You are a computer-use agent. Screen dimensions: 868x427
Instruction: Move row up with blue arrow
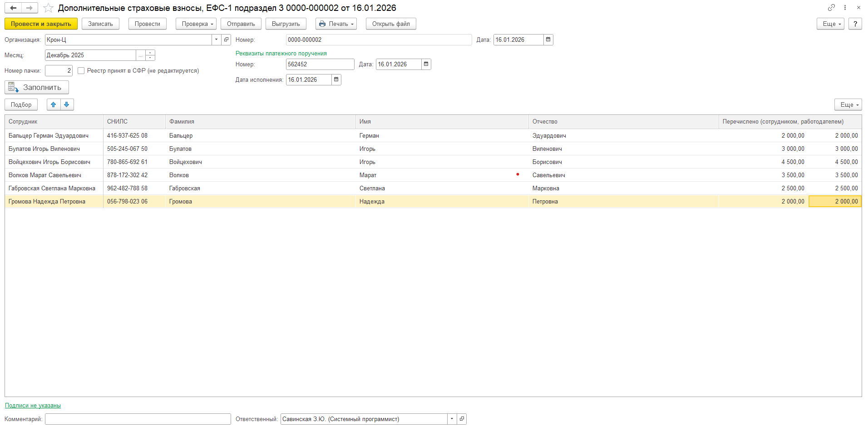(54, 104)
